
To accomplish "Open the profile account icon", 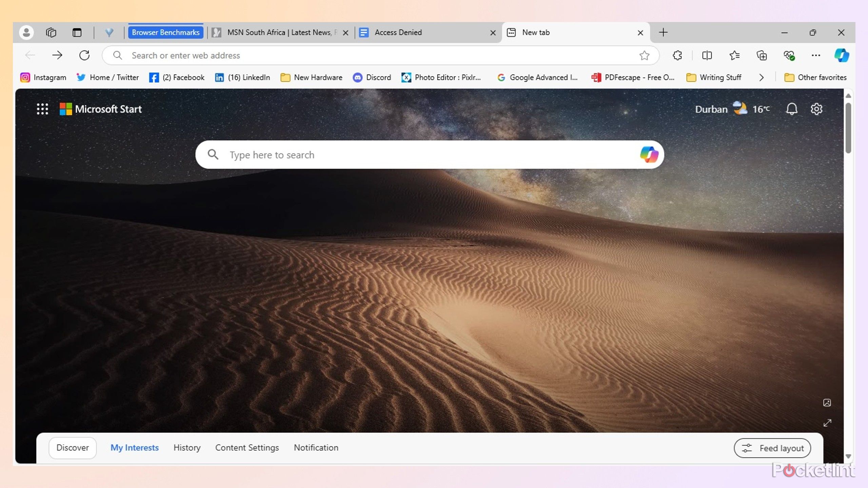I will tap(26, 33).
